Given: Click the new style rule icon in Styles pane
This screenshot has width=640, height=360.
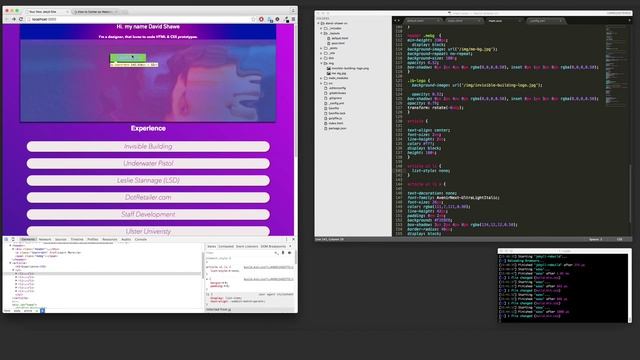Looking at the screenshot, I should (x=276, y=253).
